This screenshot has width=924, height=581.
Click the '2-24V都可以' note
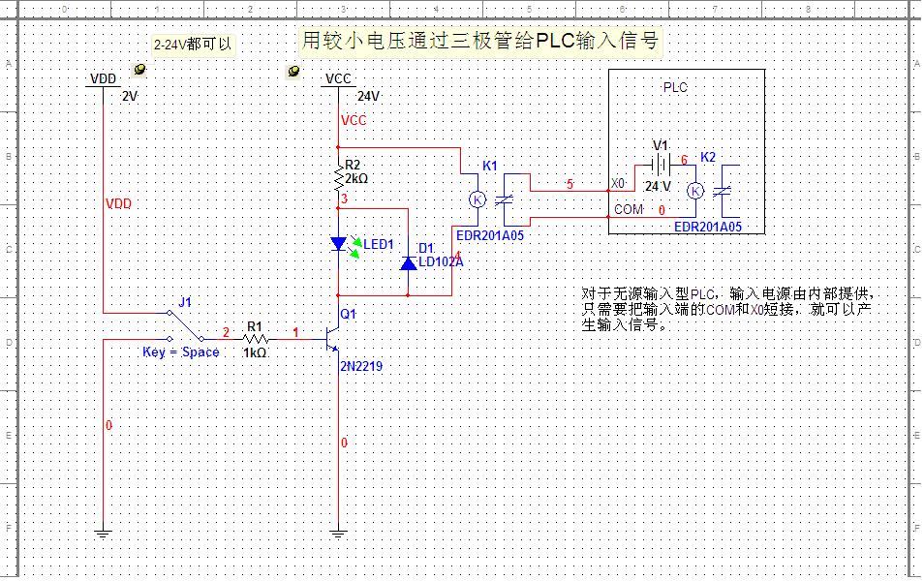tap(194, 45)
